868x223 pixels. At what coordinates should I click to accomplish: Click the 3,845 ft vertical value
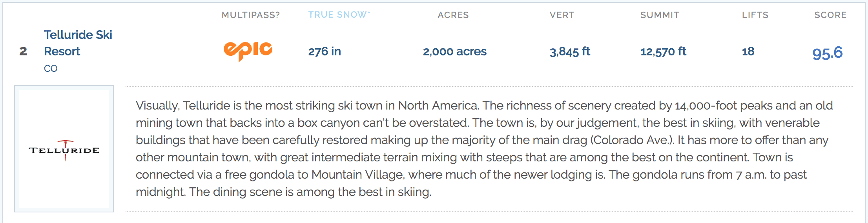pos(570,51)
